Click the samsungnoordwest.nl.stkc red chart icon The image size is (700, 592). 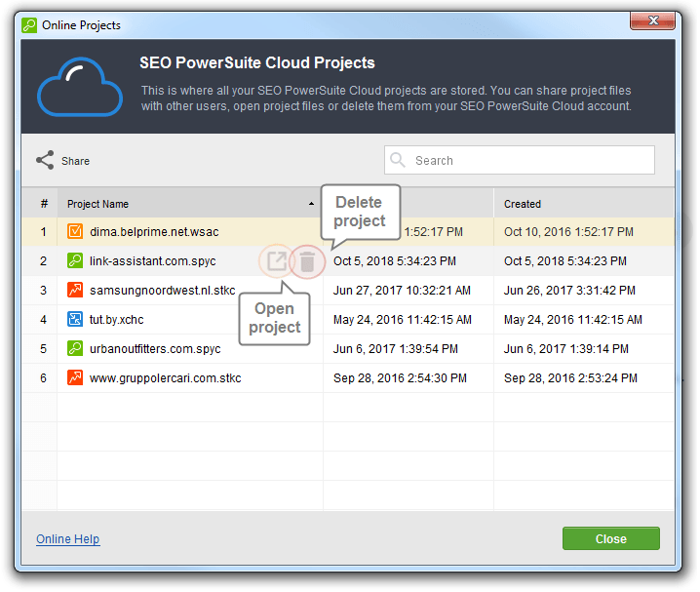pyautogui.click(x=75, y=290)
